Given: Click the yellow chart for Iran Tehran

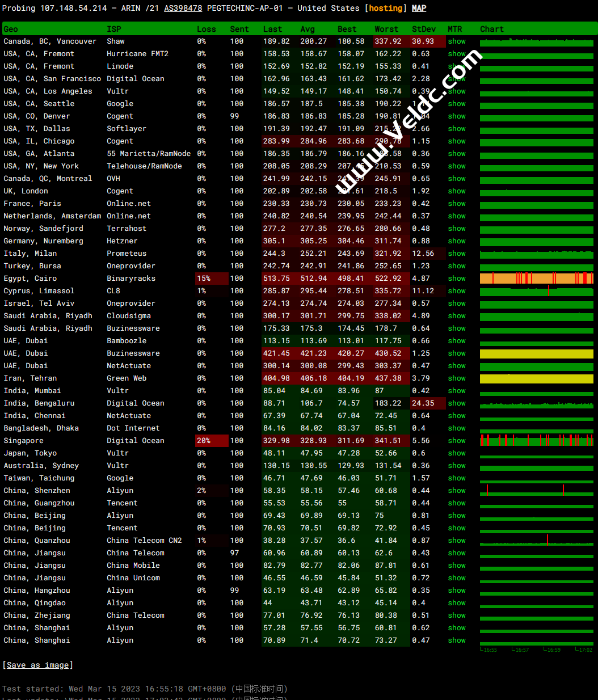Looking at the screenshot, I should 536,378.
